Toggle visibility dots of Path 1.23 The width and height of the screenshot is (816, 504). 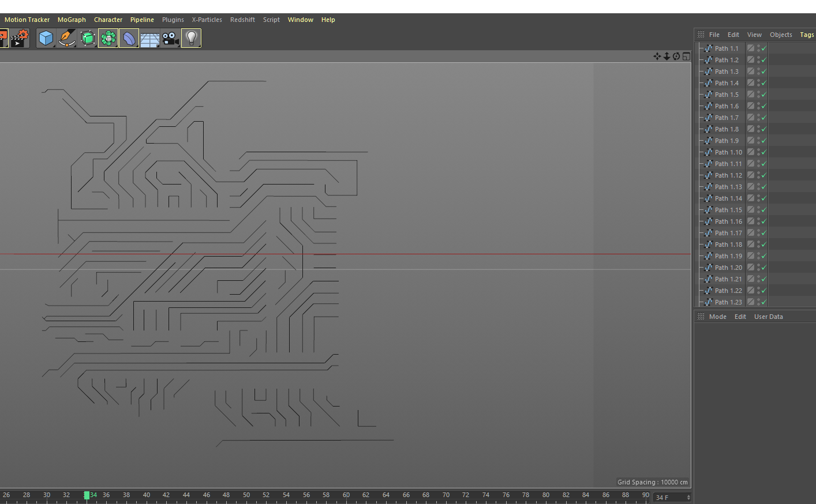coord(758,302)
